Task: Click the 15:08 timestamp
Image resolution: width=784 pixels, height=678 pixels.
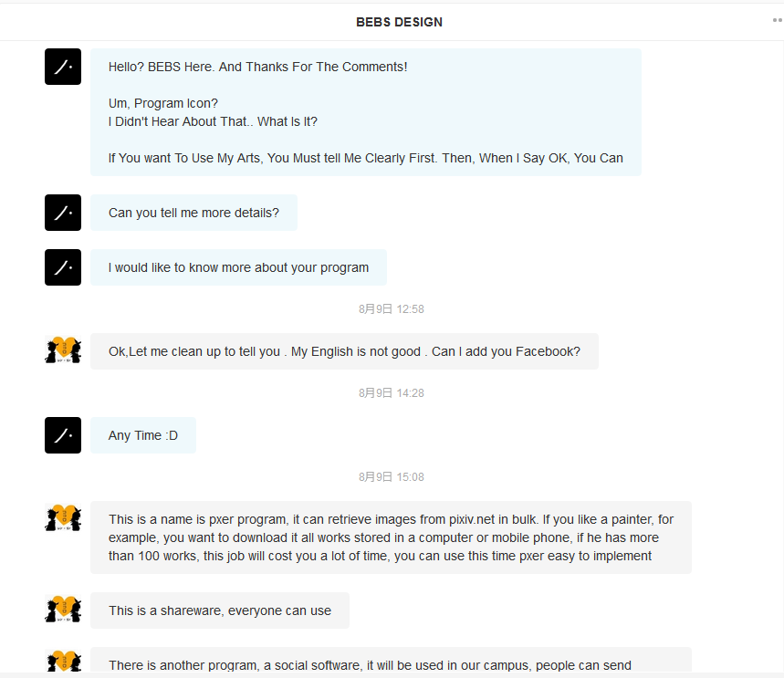Action: click(x=391, y=477)
